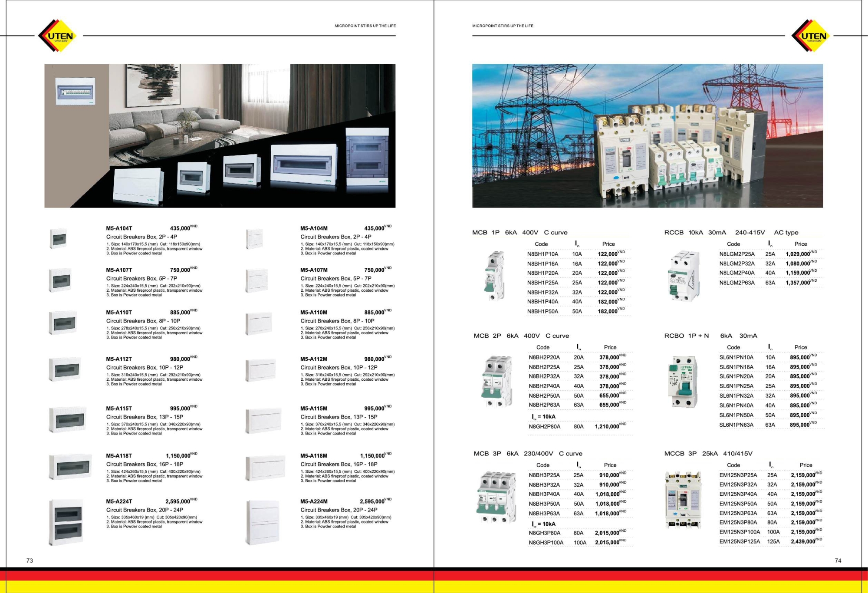Screen dimensions: 868x593
Task: Click the MCCB 3P product image
Action: coord(683,500)
